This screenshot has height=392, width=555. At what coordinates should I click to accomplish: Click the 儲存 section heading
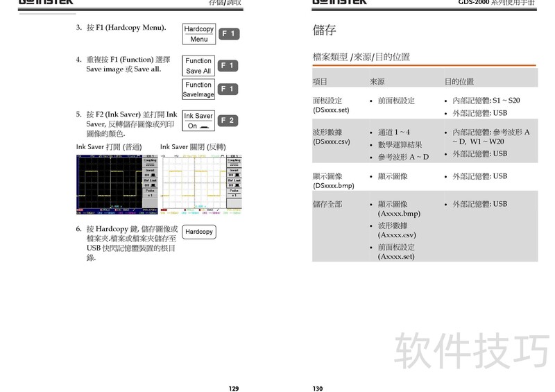[325, 30]
